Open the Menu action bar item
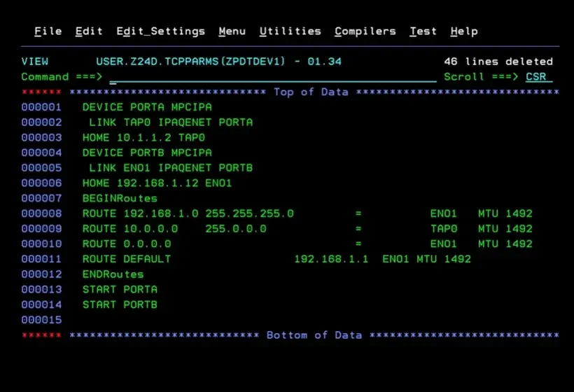The height and width of the screenshot is (392, 574). 232,31
